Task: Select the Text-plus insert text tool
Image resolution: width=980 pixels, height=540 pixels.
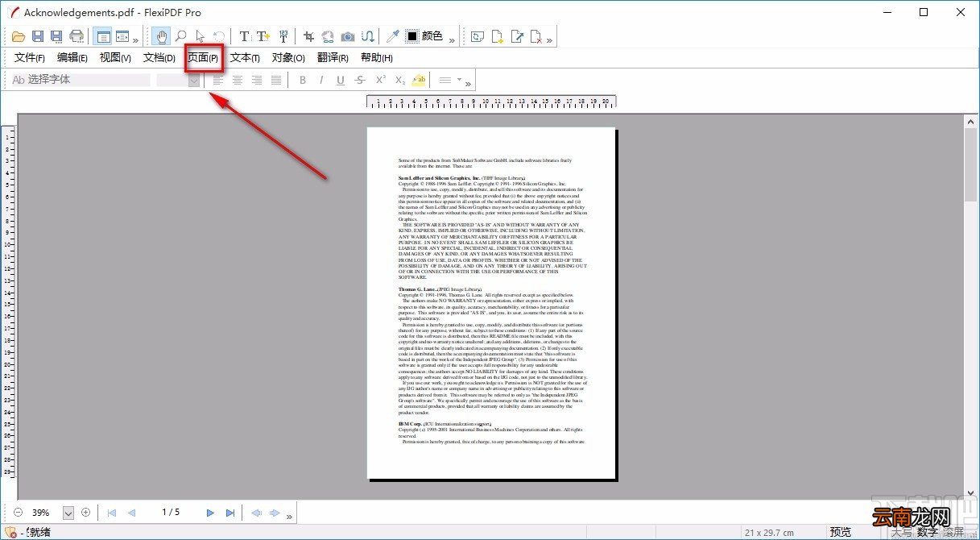Action: (x=263, y=36)
